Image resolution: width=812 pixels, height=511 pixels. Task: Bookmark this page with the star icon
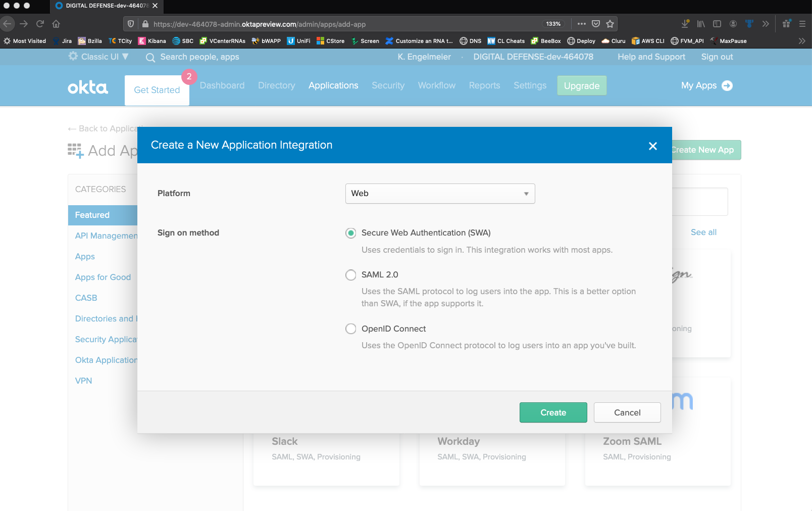(x=610, y=24)
